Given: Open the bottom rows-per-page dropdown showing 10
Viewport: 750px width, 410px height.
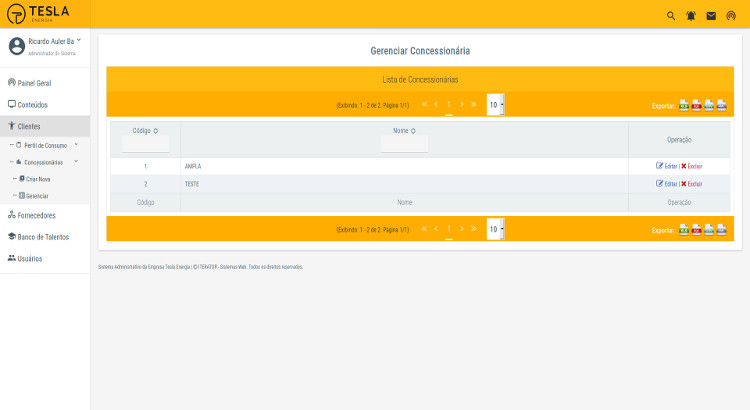Looking at the screenshot, I should click(496, 229).
